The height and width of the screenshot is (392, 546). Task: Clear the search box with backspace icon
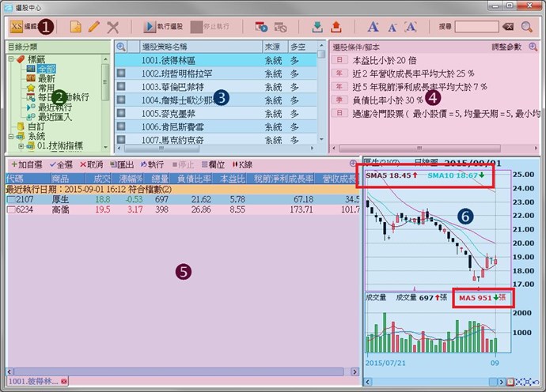[508, 26]
